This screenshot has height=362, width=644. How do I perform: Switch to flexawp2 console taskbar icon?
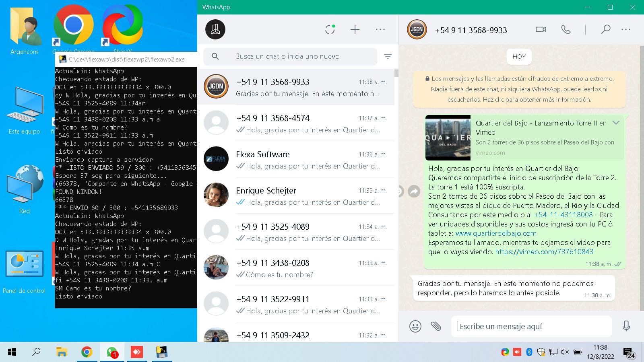[162, 352]
